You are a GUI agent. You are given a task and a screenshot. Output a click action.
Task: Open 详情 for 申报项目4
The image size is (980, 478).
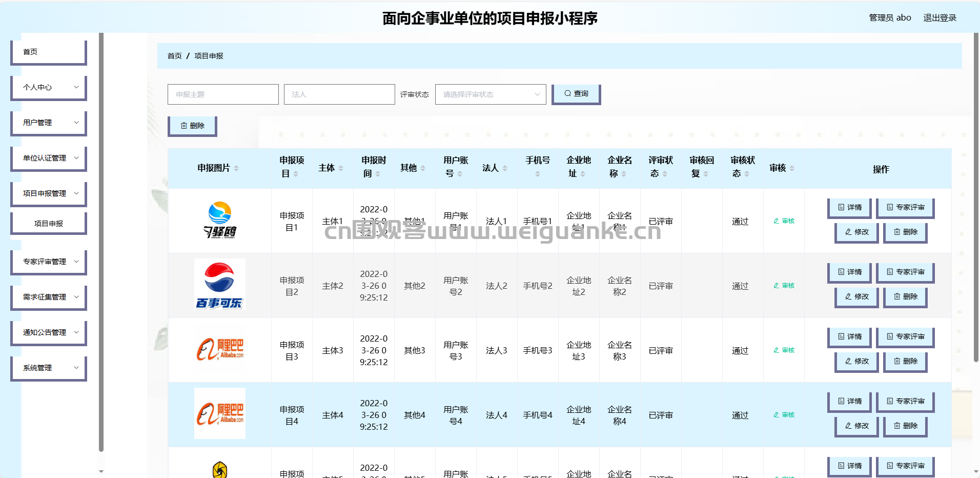(850, 402)
